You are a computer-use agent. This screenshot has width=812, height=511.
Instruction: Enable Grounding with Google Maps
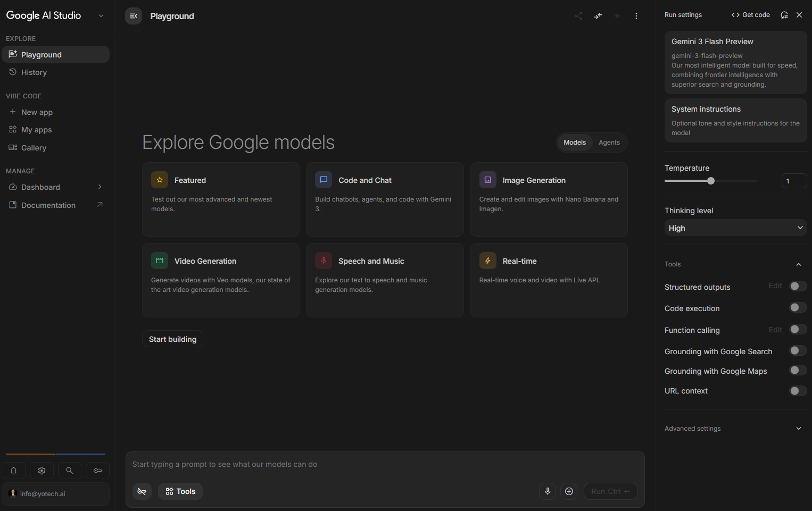798,370
